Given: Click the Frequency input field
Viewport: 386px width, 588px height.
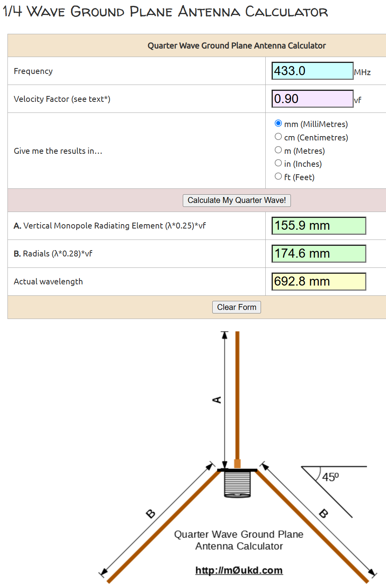Looking at the screenshot, I should (x=312, y=71).
